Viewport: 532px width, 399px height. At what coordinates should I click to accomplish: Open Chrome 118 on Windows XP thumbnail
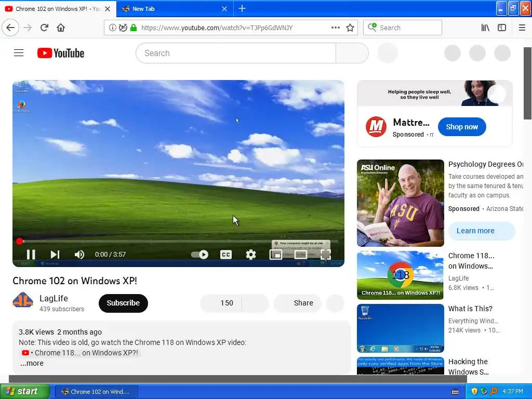pos(400,275)
